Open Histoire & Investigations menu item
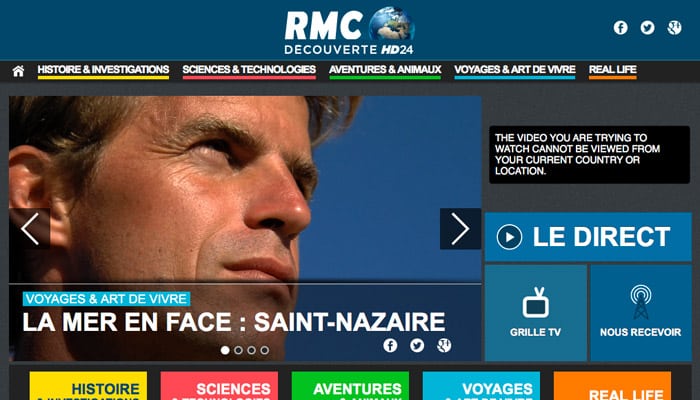 tap(103, 71)
